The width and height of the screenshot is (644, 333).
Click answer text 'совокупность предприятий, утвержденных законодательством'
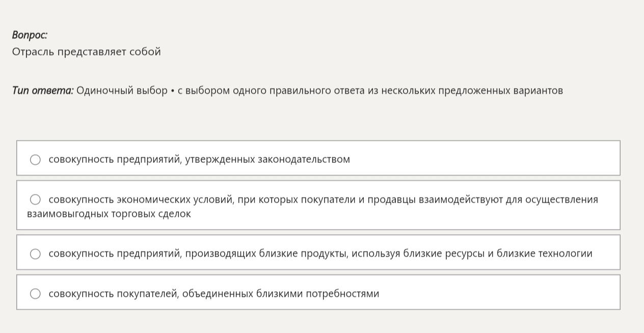coord(199,159)
